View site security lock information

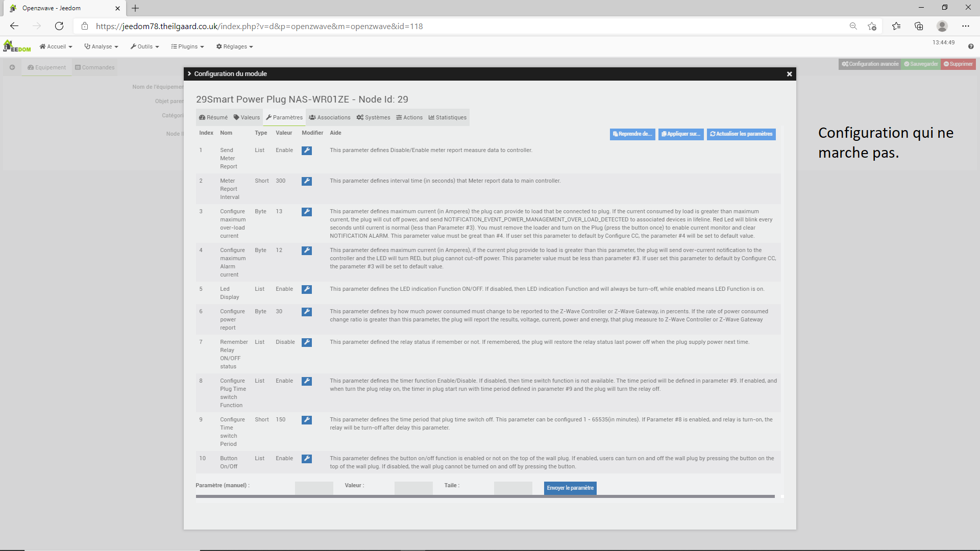click(85, 26)
